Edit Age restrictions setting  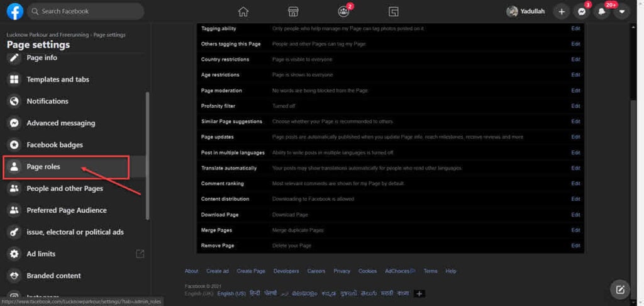pos(575,75)
